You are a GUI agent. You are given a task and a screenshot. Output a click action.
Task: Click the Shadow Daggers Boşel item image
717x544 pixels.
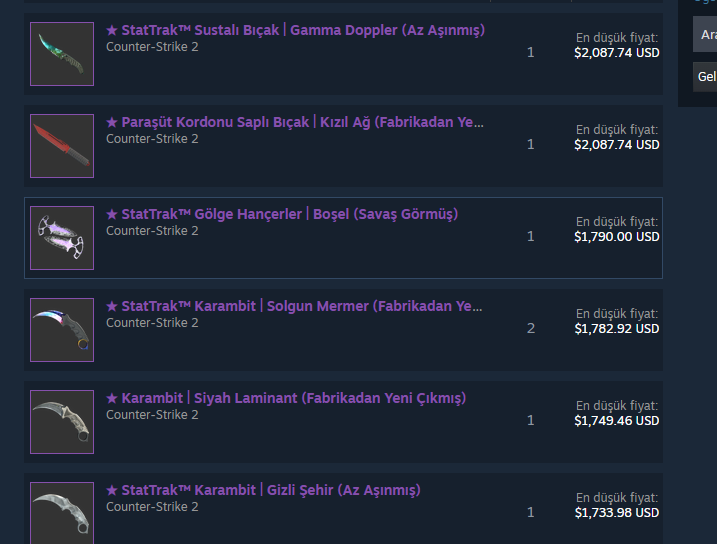tap(62, 238)
